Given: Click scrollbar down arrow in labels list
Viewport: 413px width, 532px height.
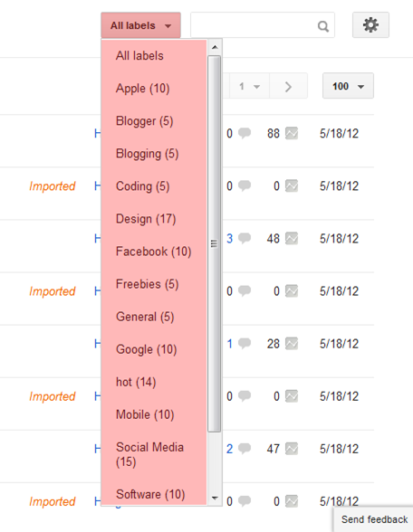Looking at the screenshot, I should (215, 498).
